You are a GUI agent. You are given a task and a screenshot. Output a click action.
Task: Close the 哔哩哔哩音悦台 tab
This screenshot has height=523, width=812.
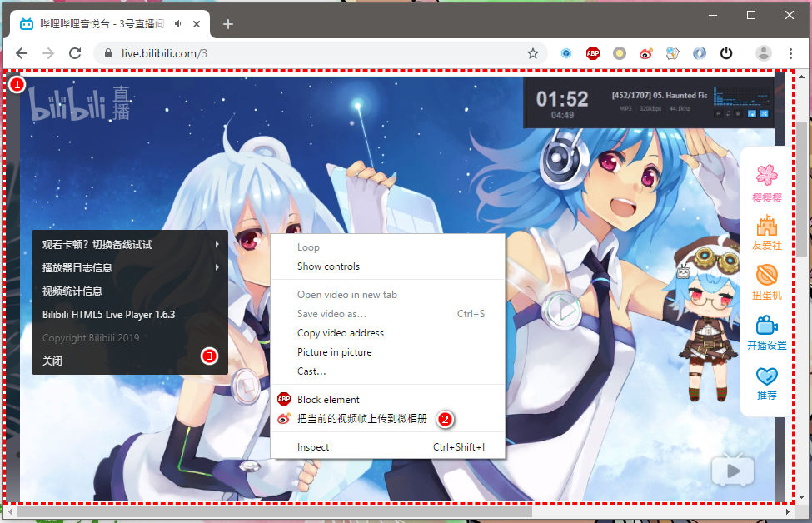(197, 24)
